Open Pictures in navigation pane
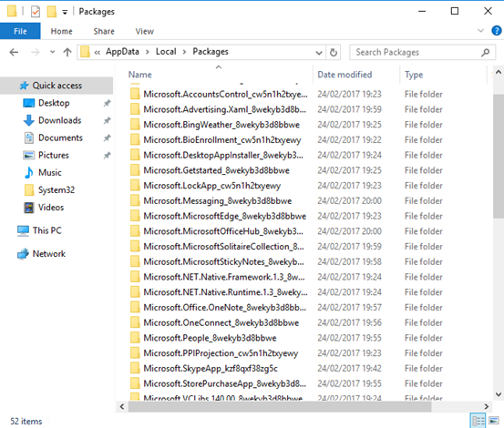 [54, 155]
